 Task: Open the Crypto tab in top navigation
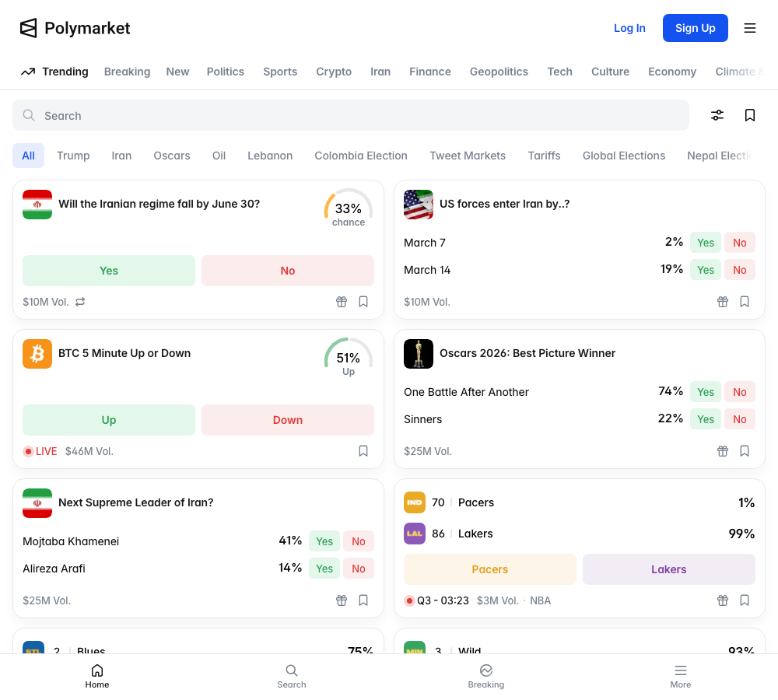click(x=334, y=72)
